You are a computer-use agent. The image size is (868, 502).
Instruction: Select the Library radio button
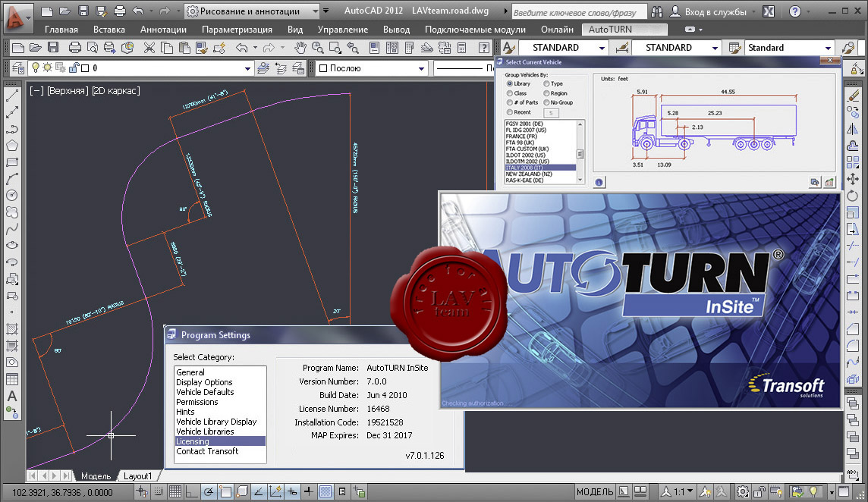[510, 83]
